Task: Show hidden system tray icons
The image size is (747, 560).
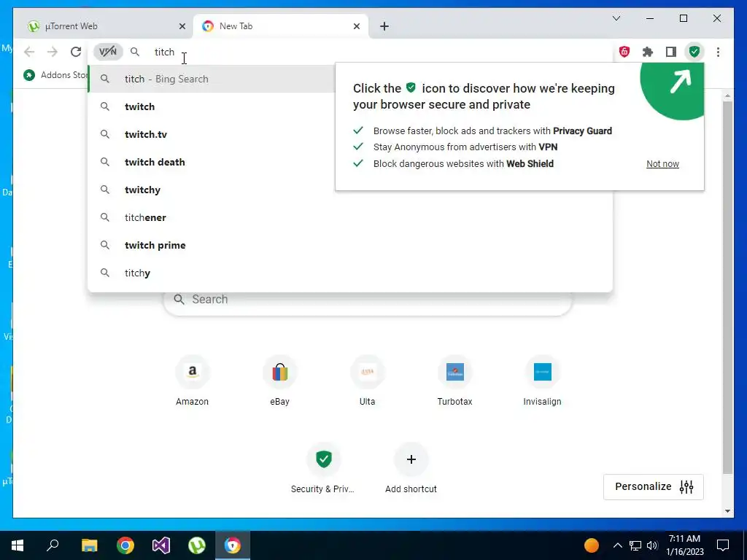Action: pyautogui.click(x=617, y=545)
